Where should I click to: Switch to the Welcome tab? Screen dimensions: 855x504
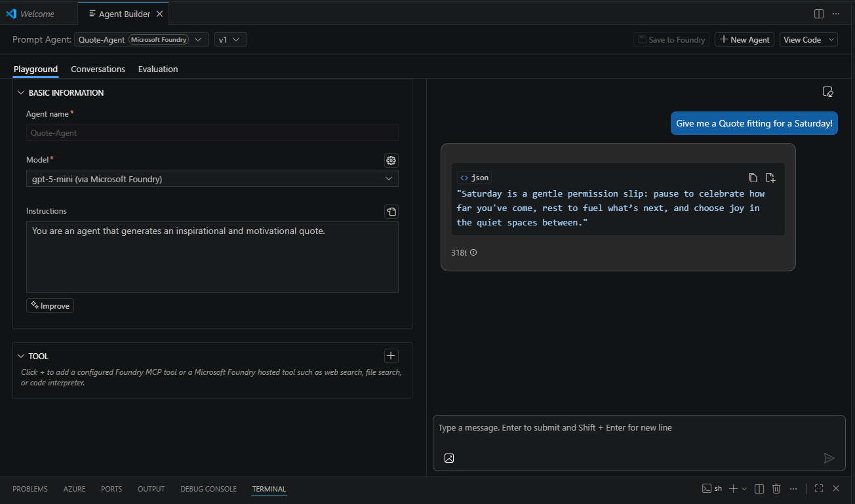[x=37, y=14]
